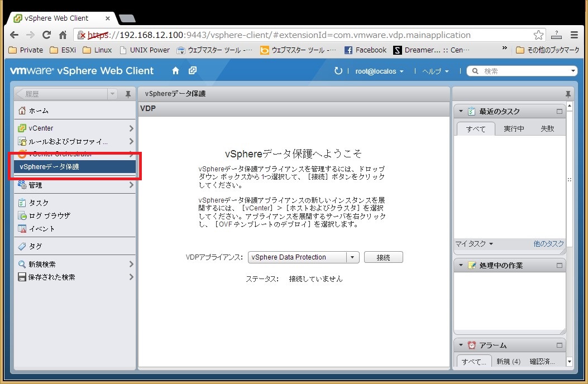
Task: Open the Facebook bookmark
Action: point(365,50)
